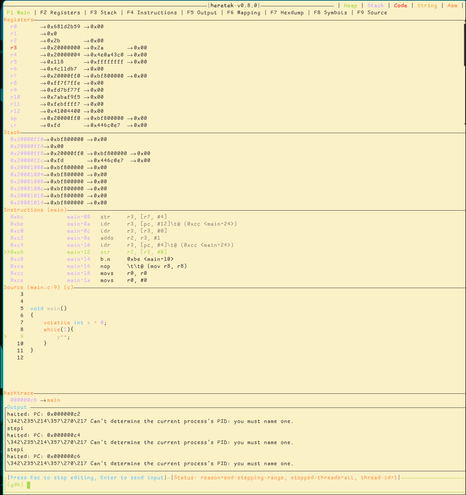
Task: Click the adds r2, r3, #1 instruction
Action: 130,238
